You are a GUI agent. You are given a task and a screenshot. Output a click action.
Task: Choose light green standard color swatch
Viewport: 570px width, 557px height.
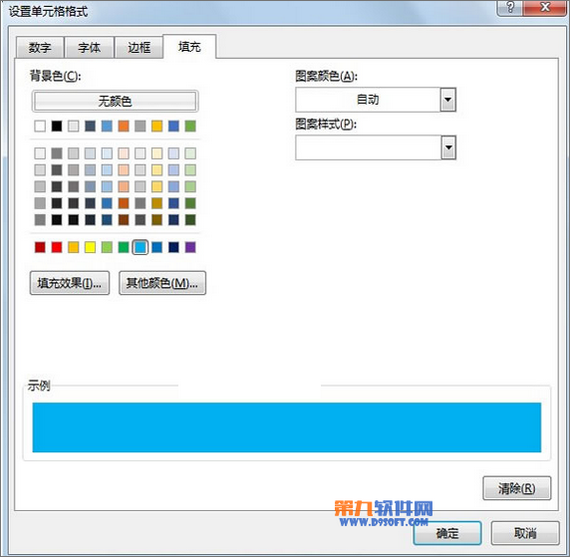(107, 247)
